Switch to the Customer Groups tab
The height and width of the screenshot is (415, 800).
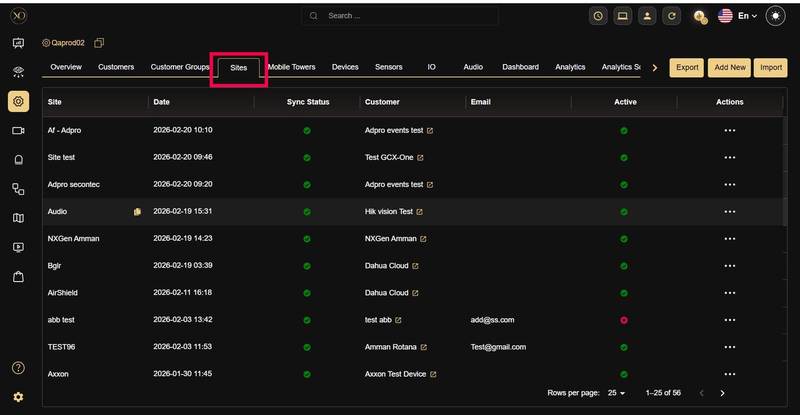click(180, 67)
